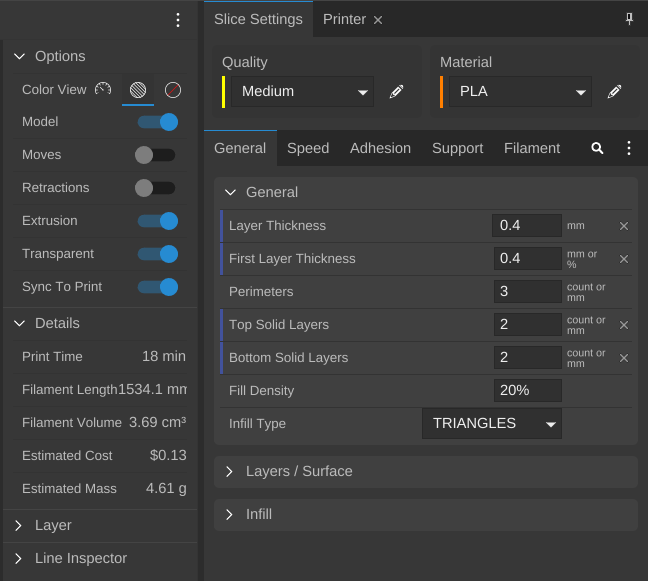Open the Filament settings tab
The width and height of the screenshot is (648, 581).
[532, 148]
